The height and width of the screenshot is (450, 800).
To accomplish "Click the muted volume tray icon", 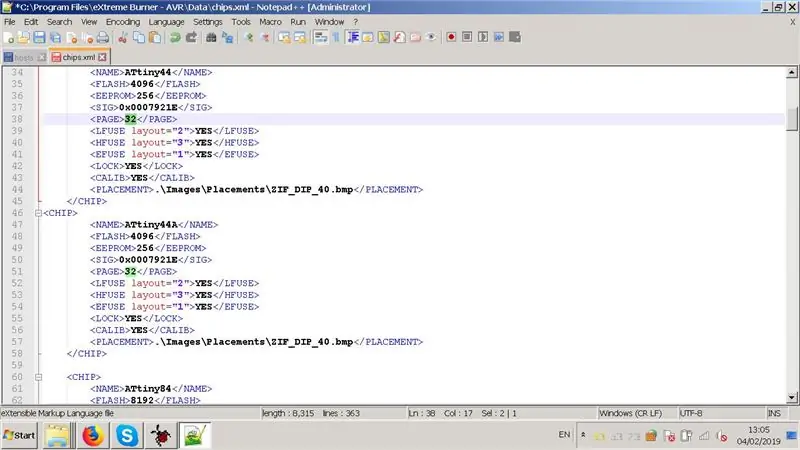I will pyautogui.click(x=721, y=436).
